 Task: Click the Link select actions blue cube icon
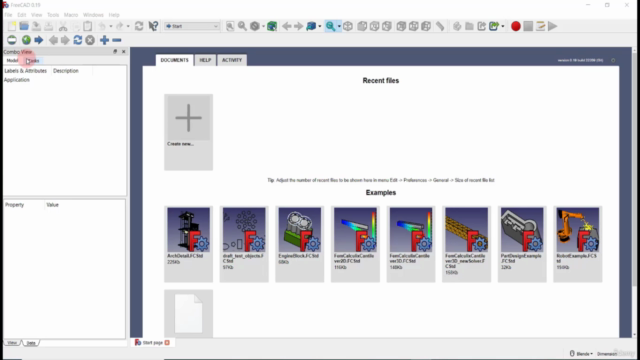[311, 26]
